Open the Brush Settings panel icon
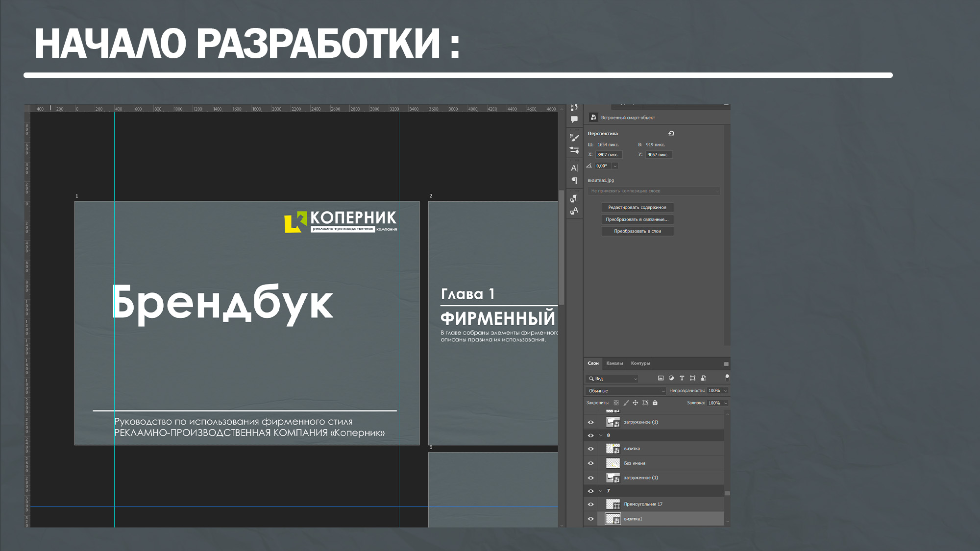980x551 pixels. coord(574,138)
